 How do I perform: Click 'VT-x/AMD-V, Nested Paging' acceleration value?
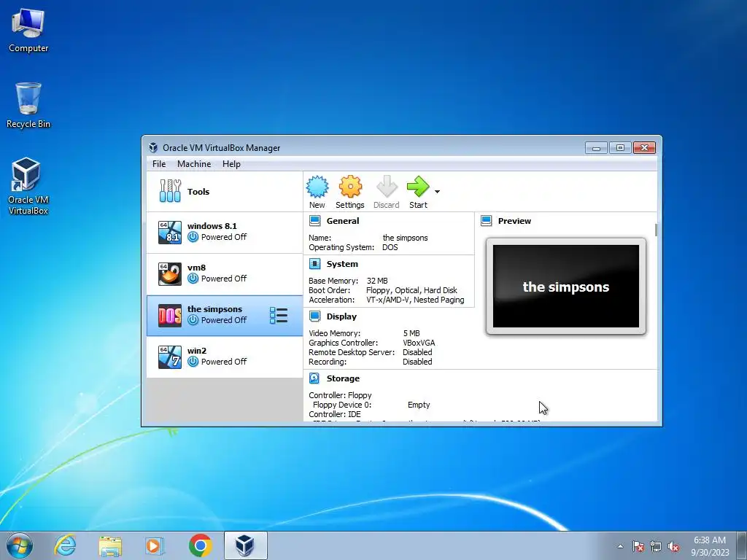[x=415, y=300]
